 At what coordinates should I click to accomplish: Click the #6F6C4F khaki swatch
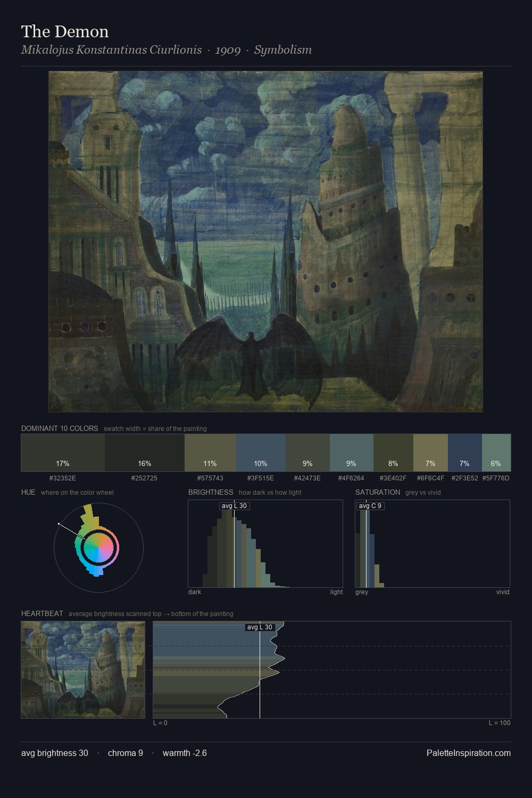pos(430,453)
